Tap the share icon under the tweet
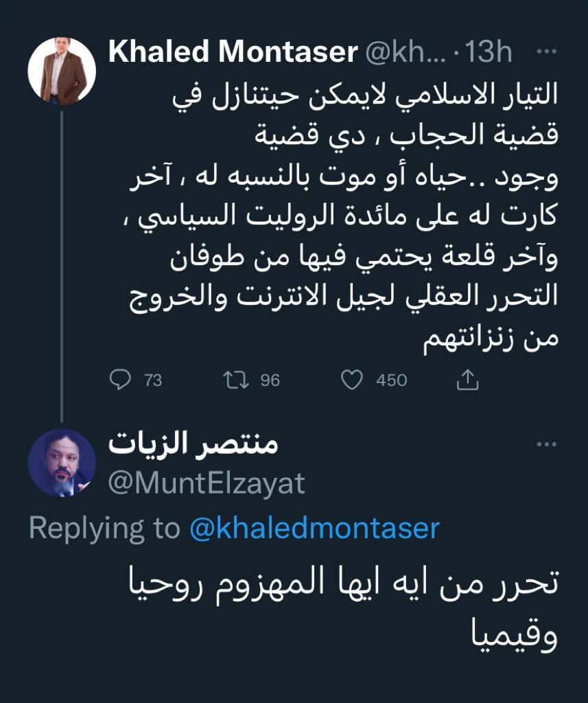Screen dimensions: 588x703 (x=467, y=379)
